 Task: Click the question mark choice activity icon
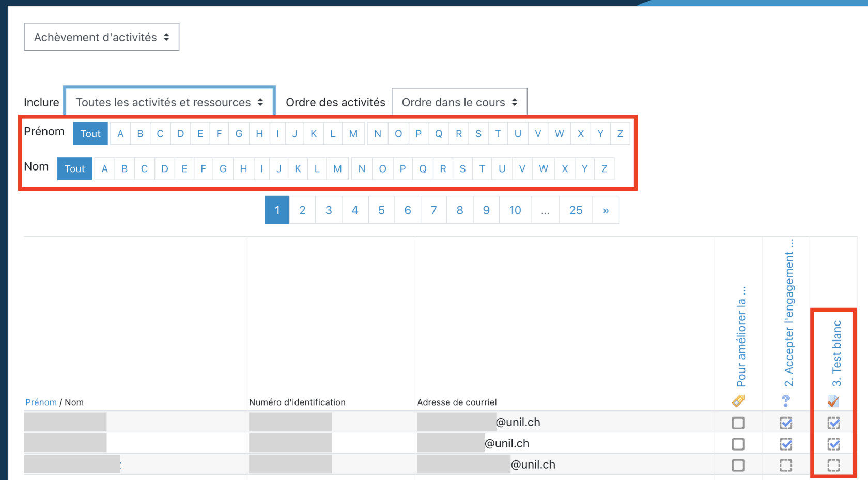click(x=786, y=400)
